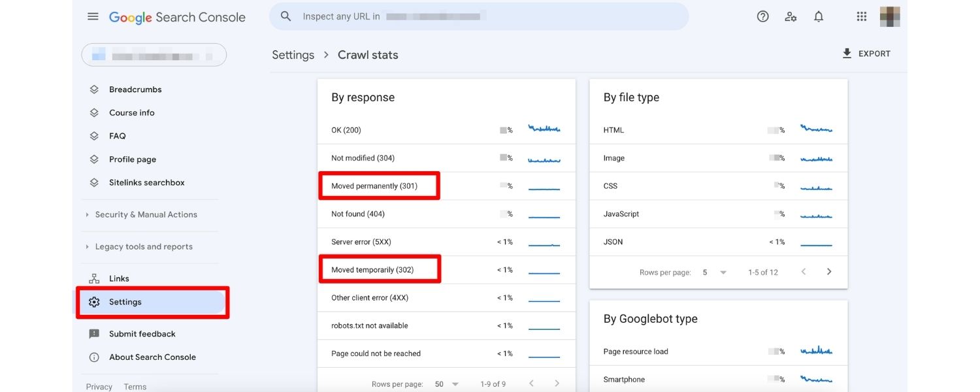Open the Moved permanently (301) row
Screen dimensions: 980x392
coord(374,186)
